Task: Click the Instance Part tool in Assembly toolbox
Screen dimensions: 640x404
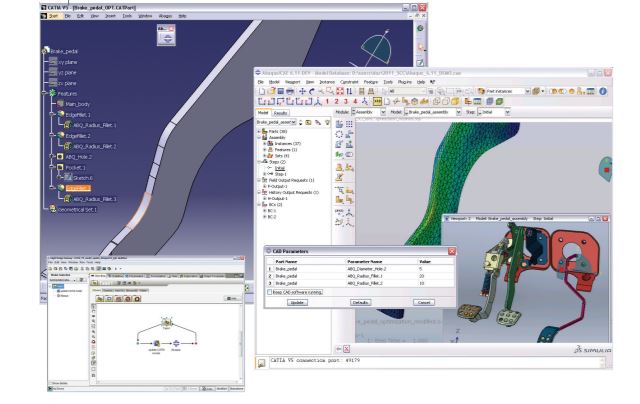Action: coord(339,124)
